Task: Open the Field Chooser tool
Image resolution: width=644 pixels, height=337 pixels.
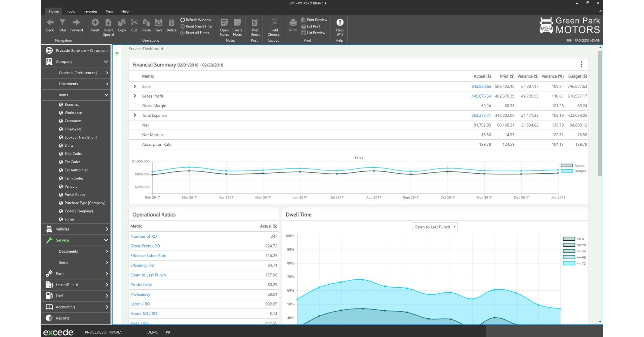Action: (274, 27)
